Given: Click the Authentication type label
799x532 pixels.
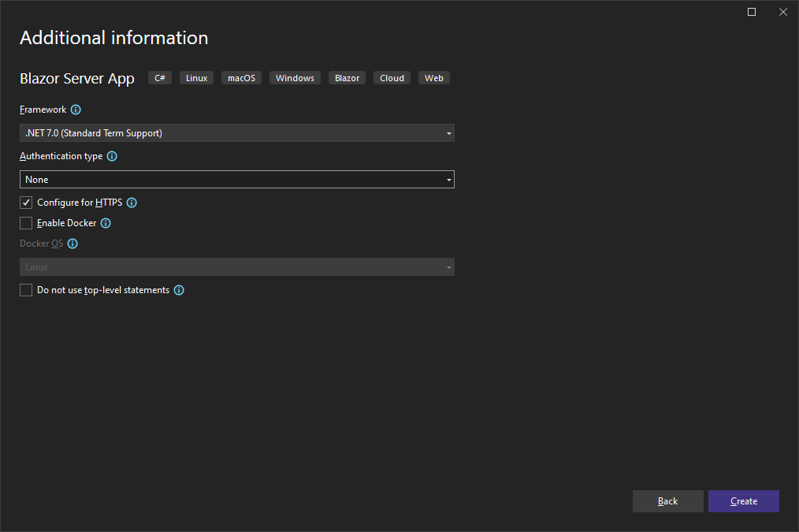Looking at the screenshot, I should click(61, 156).
